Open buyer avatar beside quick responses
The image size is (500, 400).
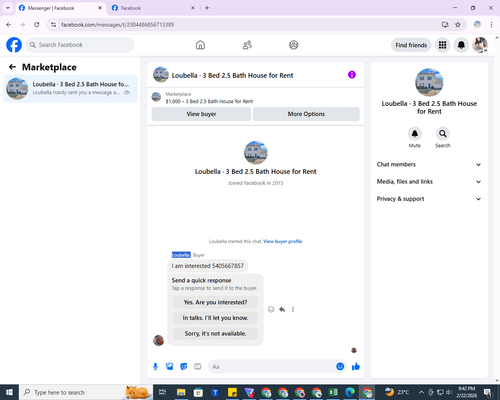click(158, 340)
